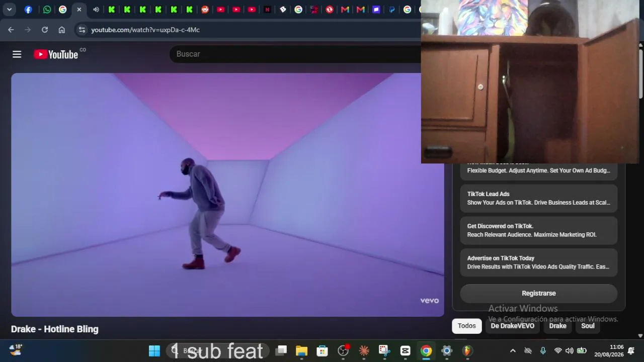
Task: Select the Soul filter chip
Action: tap(588, 326)
